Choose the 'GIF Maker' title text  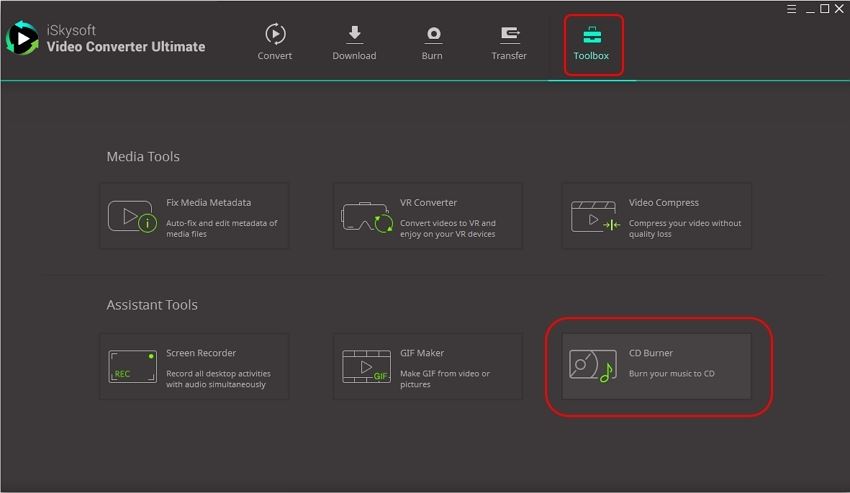422,353
